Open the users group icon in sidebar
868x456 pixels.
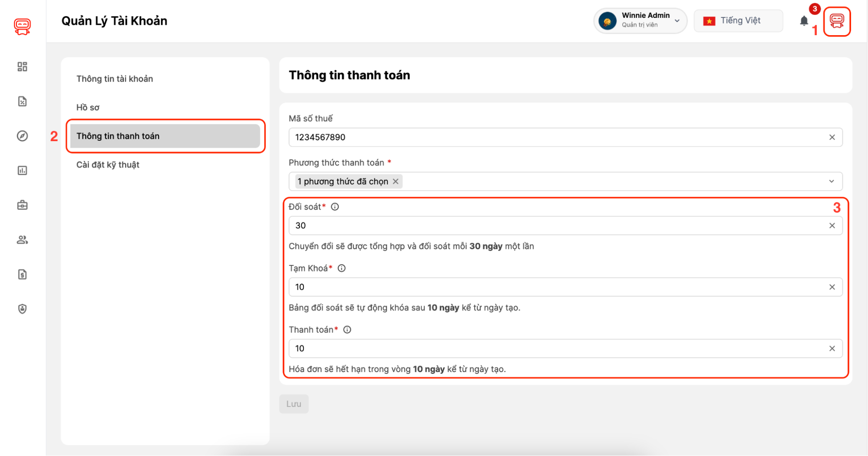click(x=22, y=240)
